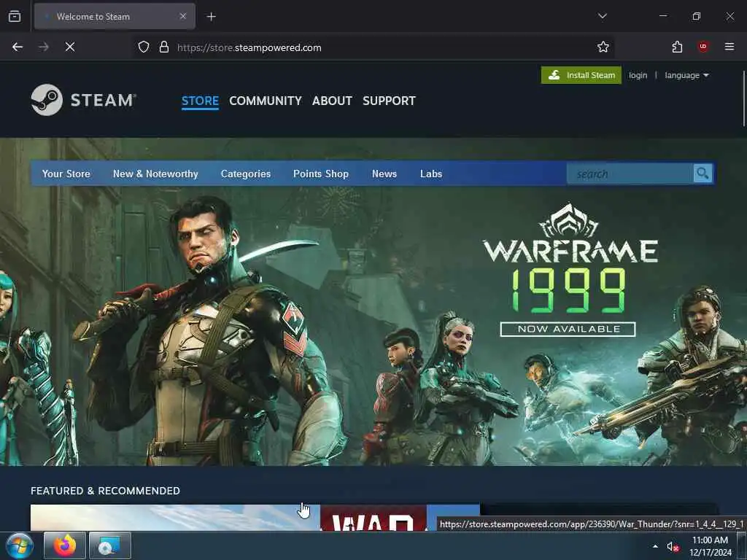Open the Points Shop tab
747x560 pixels.
pos(321,174)
